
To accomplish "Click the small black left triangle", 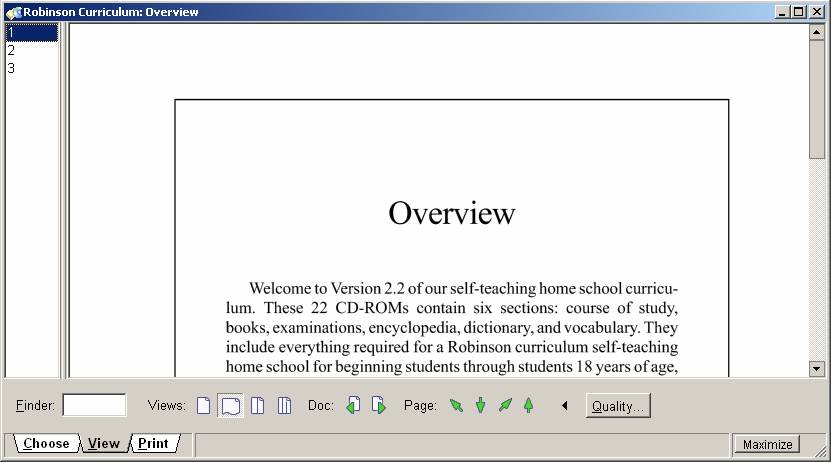I will pos(564,406).
